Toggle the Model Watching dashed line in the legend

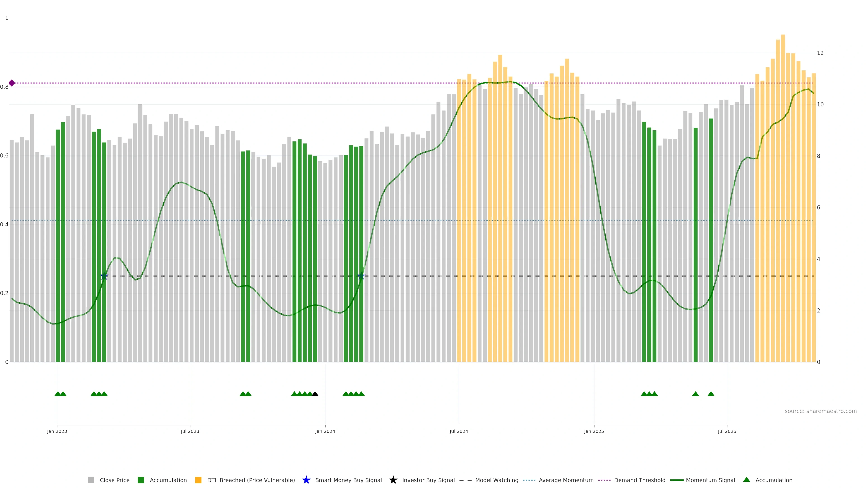pos(497,480)
